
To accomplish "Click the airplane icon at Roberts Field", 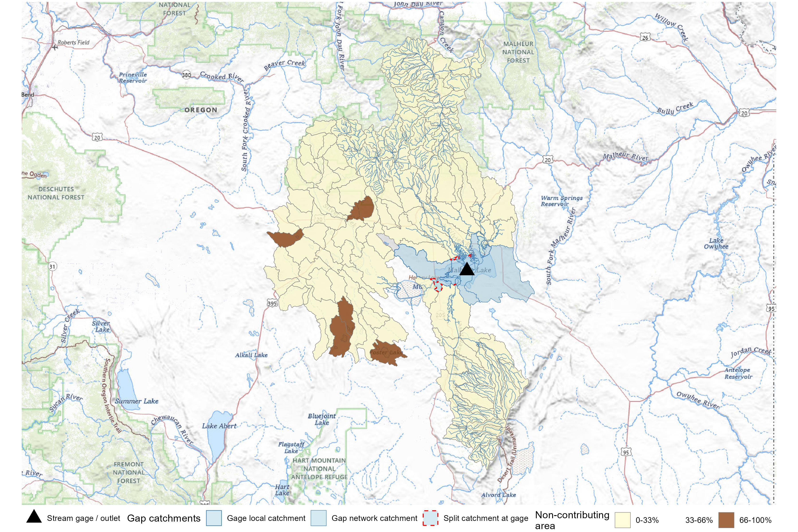I will [x=55, y=47].
